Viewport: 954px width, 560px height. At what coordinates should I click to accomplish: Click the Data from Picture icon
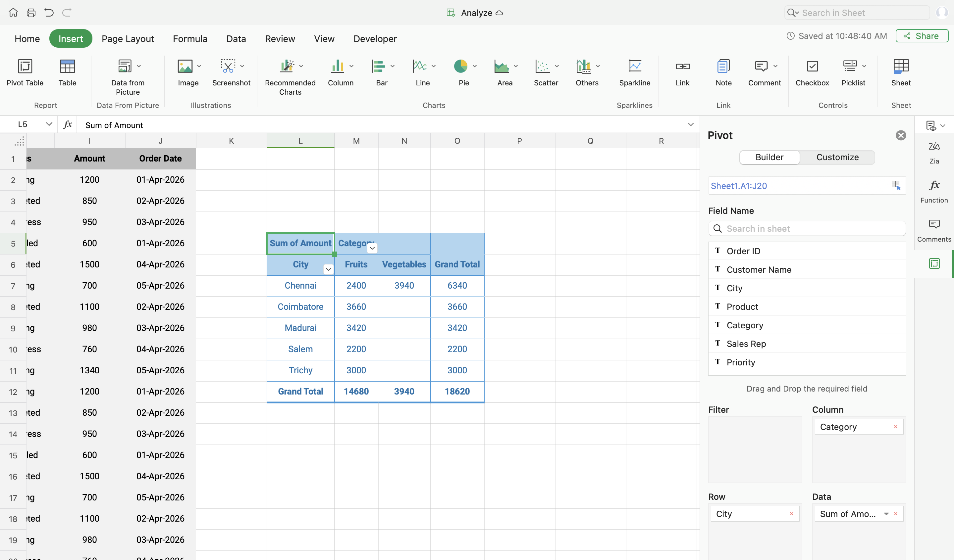(125, 67)
